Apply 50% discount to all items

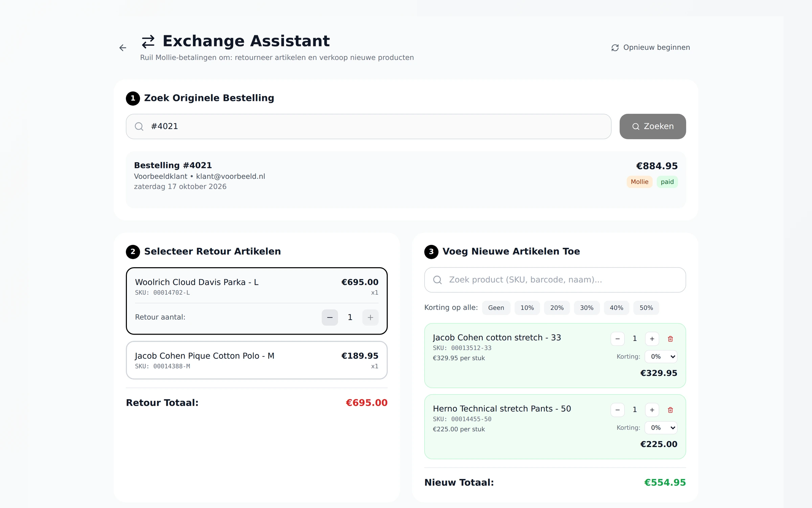(x=646, y=308)
